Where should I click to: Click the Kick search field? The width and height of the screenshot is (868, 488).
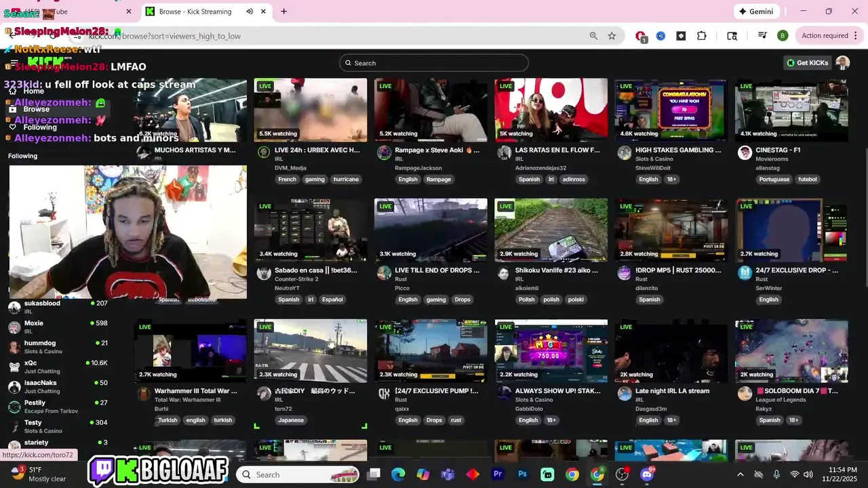pyautogui.click(x=434, y=63)
